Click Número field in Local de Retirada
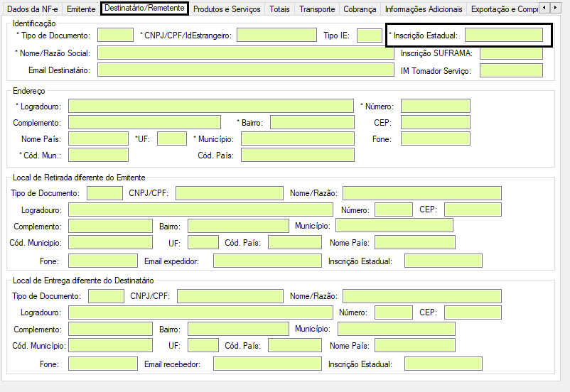This screenshot has width=570, height=392. [x=394, y=209]
